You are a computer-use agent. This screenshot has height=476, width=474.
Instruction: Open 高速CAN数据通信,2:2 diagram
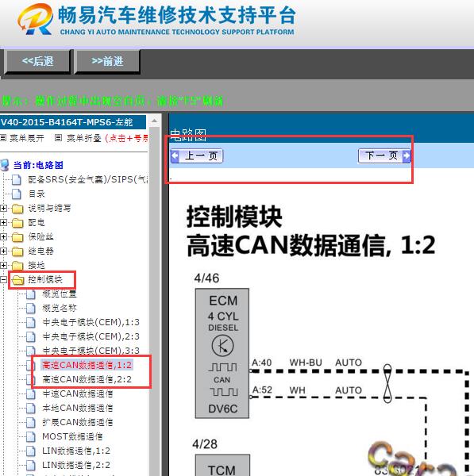click(x=87, y=379)
